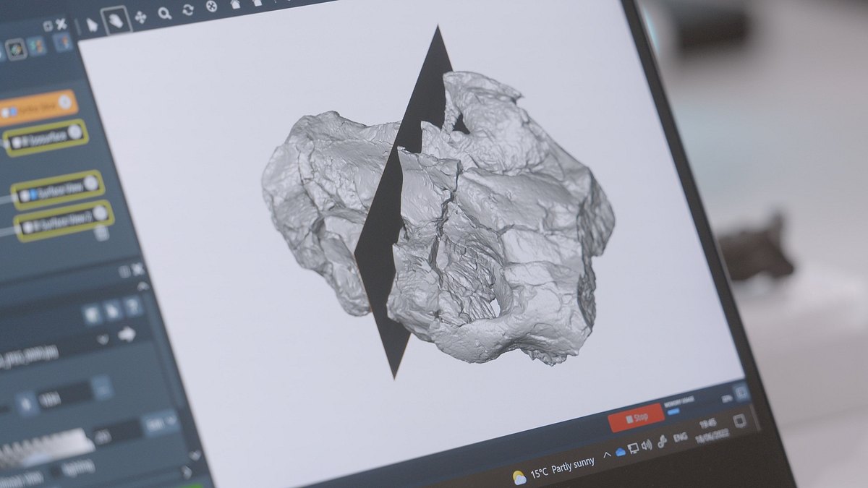Click properties scrollbar down arrow
The image size is (868, 488).
pos(194,456)
